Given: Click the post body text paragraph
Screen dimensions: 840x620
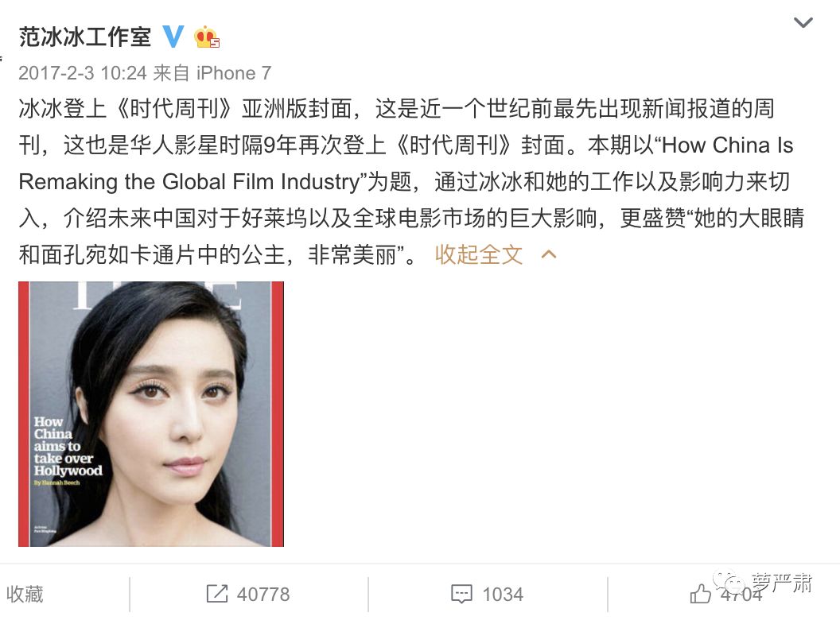Looking at the screenshot, I should point(411,181).
